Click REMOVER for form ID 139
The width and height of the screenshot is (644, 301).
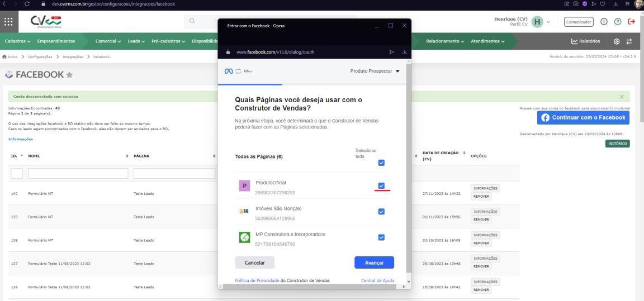[x=481, y=220]
